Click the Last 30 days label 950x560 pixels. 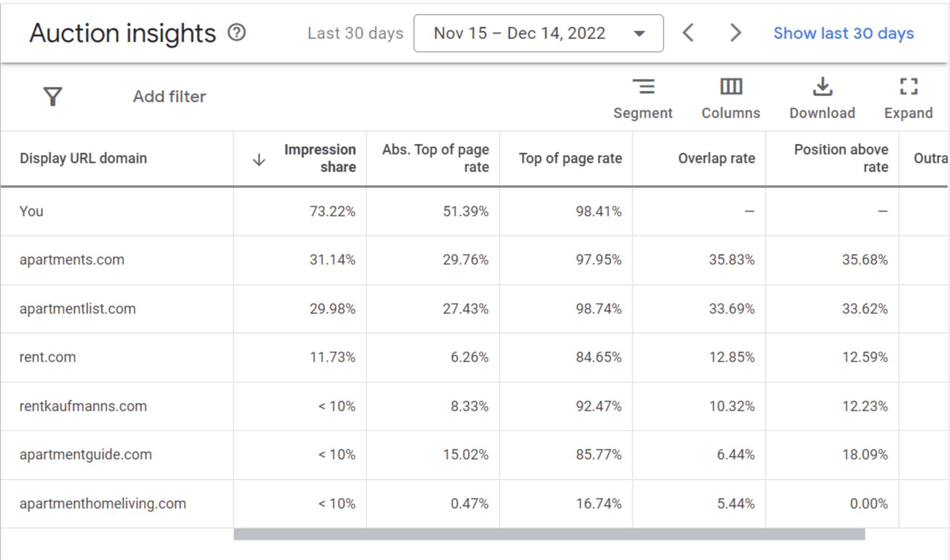tap(355, 33)
